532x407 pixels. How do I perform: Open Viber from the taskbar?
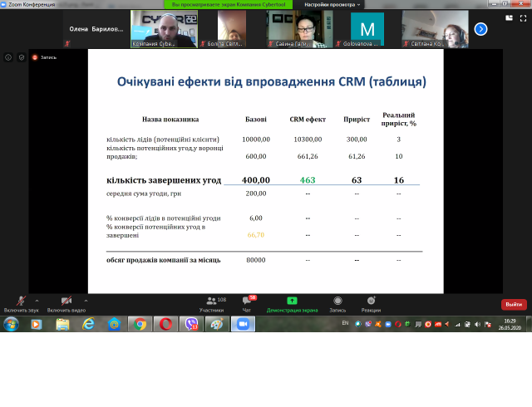(191, 324)
